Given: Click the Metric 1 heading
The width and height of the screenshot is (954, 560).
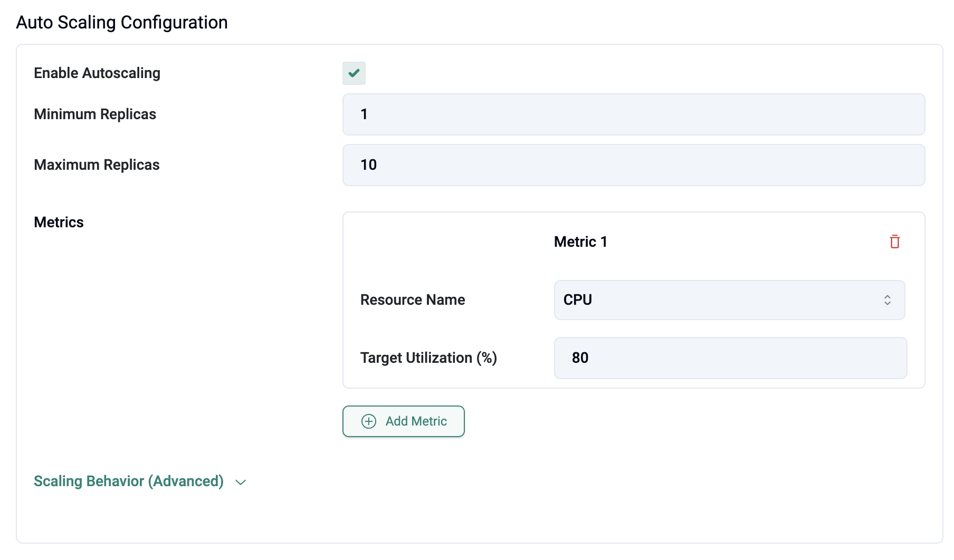Looking at the screenshot, I should (580, 242).
